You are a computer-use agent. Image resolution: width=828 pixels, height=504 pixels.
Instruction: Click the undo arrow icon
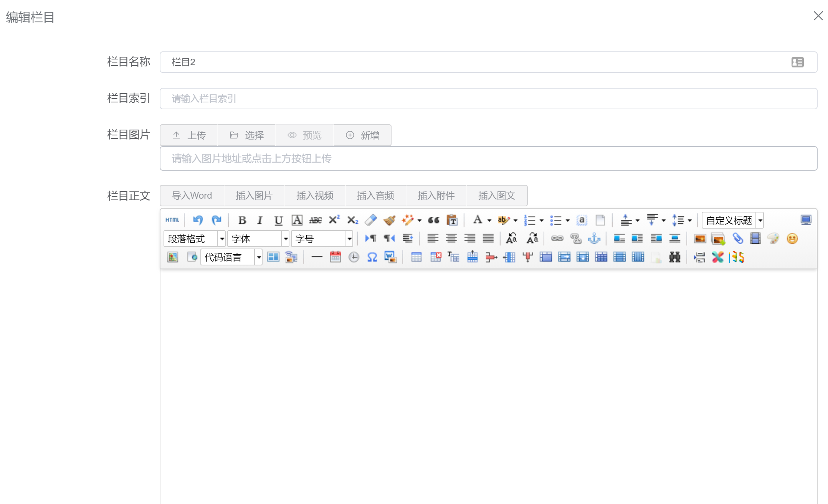[x=198, y=220]
